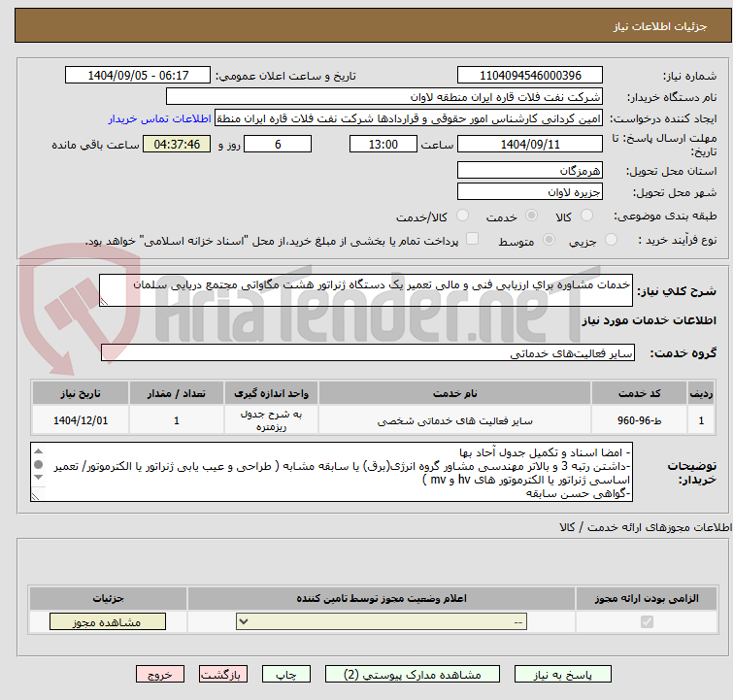
Task: Click the استان محل تحویل field هرمزگان
Action: click(530, 170)
